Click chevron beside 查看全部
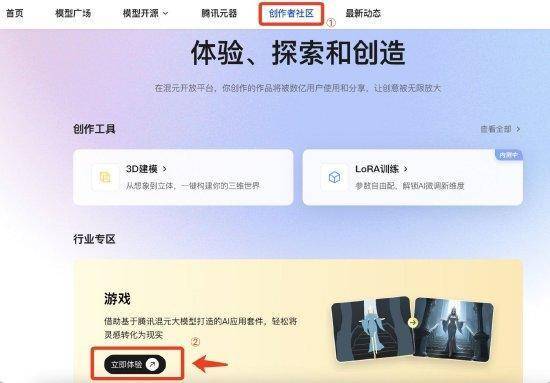Screen dimensions: 550x383 click(518, 129)
